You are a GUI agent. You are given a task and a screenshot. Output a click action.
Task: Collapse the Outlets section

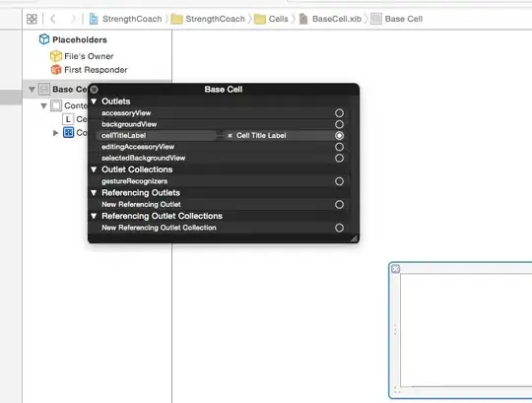[x=94, y=101]
